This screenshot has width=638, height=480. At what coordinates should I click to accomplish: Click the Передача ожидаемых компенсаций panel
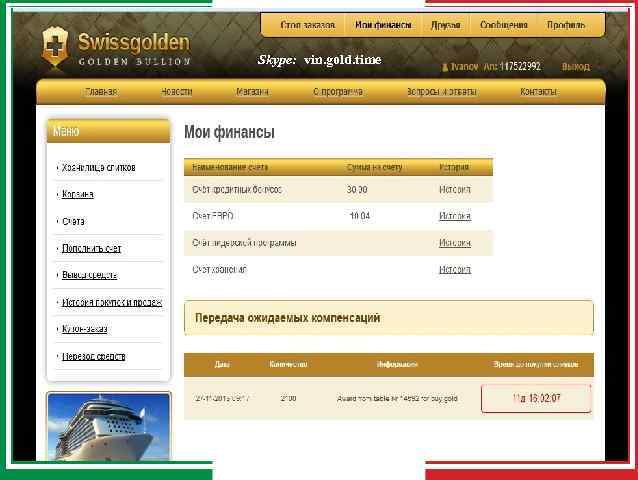pyautogui.click(x=389, y=318)
